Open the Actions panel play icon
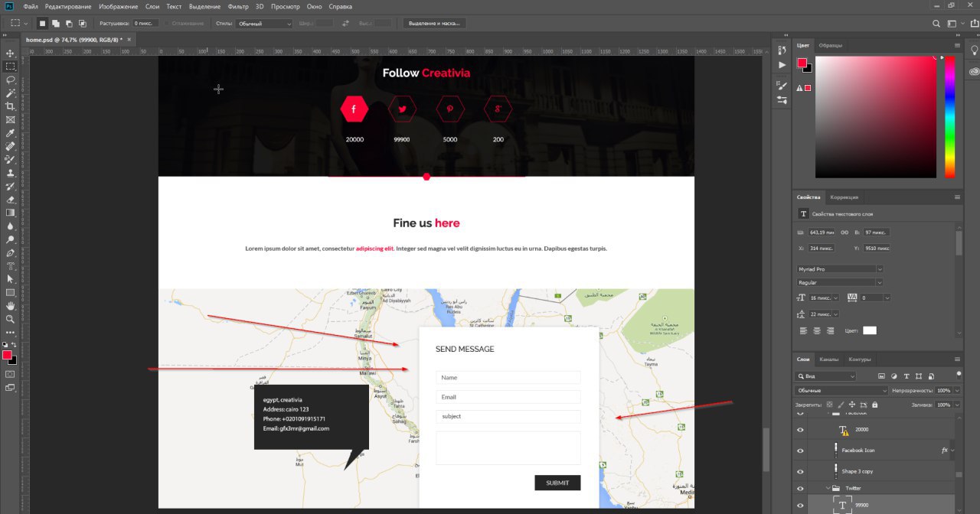The height and width of the screenshot is (514, 980). [x=782, y=65]
